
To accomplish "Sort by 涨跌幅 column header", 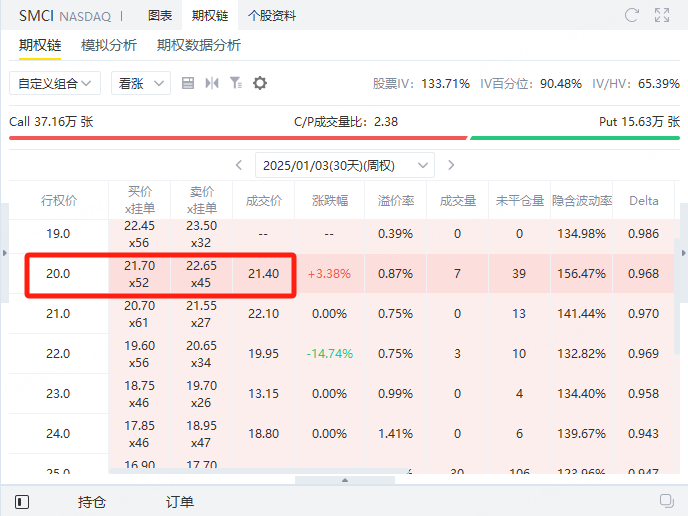I will tap(330, 201).
